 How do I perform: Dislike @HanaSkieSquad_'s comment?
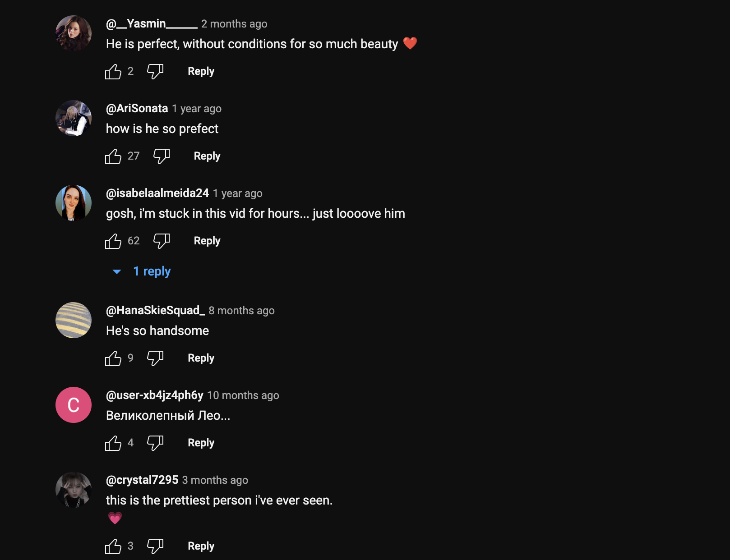[x=155, y=358]
